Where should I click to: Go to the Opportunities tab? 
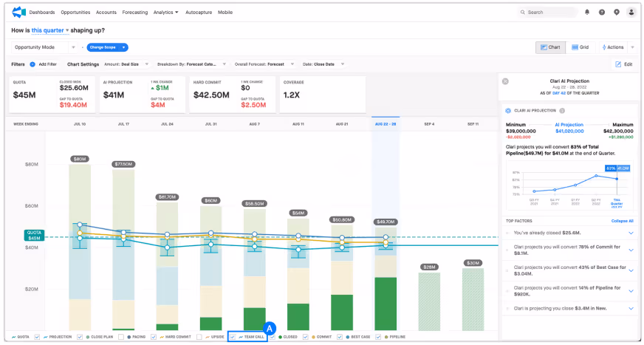[75, 13]
